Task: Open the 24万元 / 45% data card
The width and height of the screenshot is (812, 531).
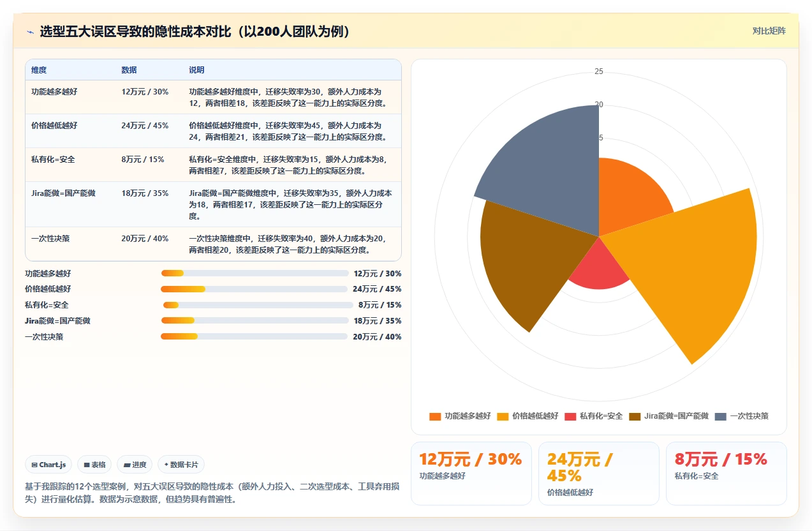Action: [598, 474]
